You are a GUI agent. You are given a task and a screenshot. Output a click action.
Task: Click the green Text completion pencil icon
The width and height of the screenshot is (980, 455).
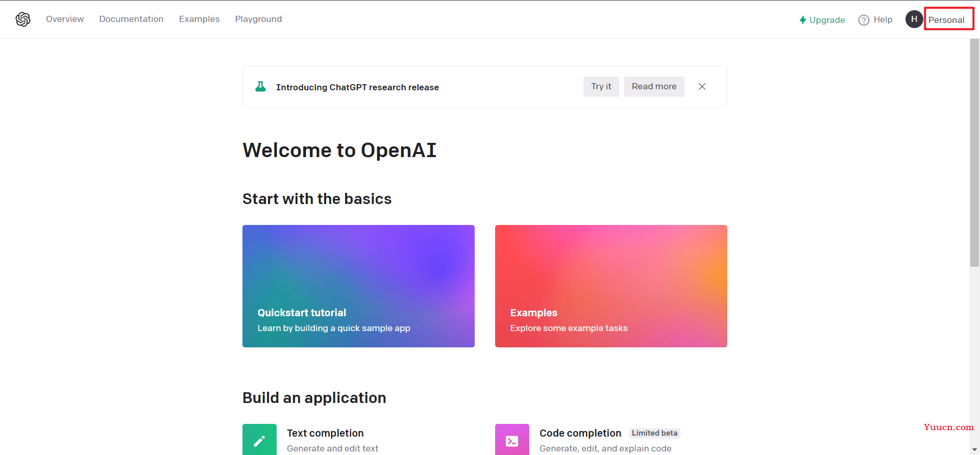(x=259, y=440)
